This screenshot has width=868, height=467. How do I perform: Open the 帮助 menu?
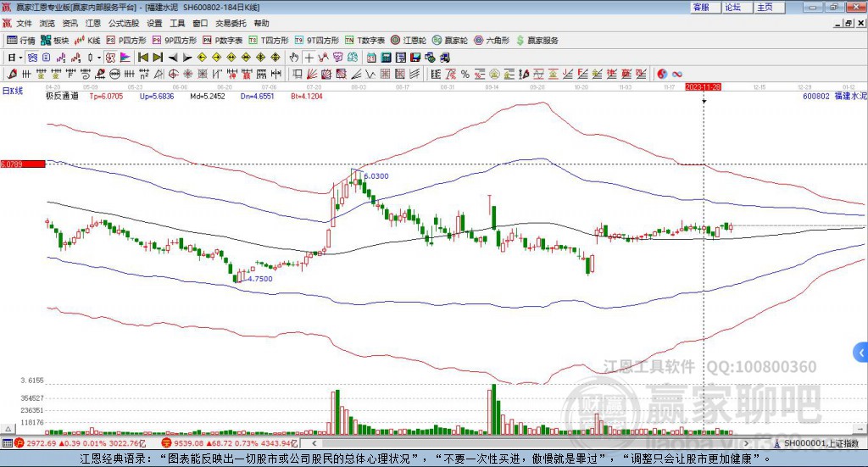[261, 23]
